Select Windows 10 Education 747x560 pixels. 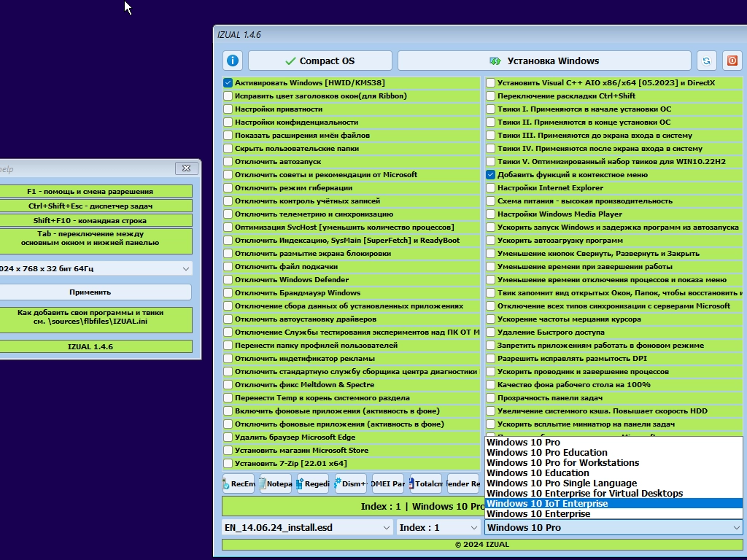[614, 472]
